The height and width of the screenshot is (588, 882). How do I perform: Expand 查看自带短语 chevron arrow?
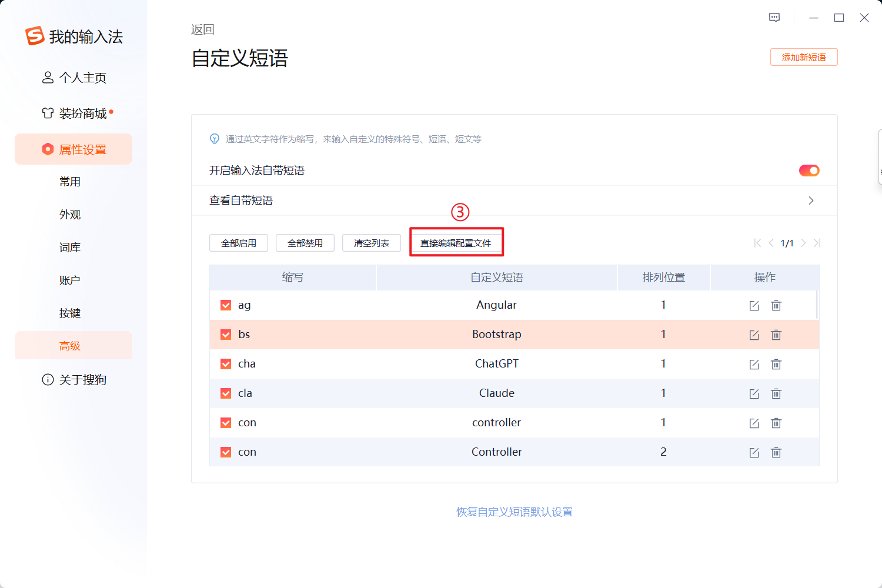[x=811, y=201]
